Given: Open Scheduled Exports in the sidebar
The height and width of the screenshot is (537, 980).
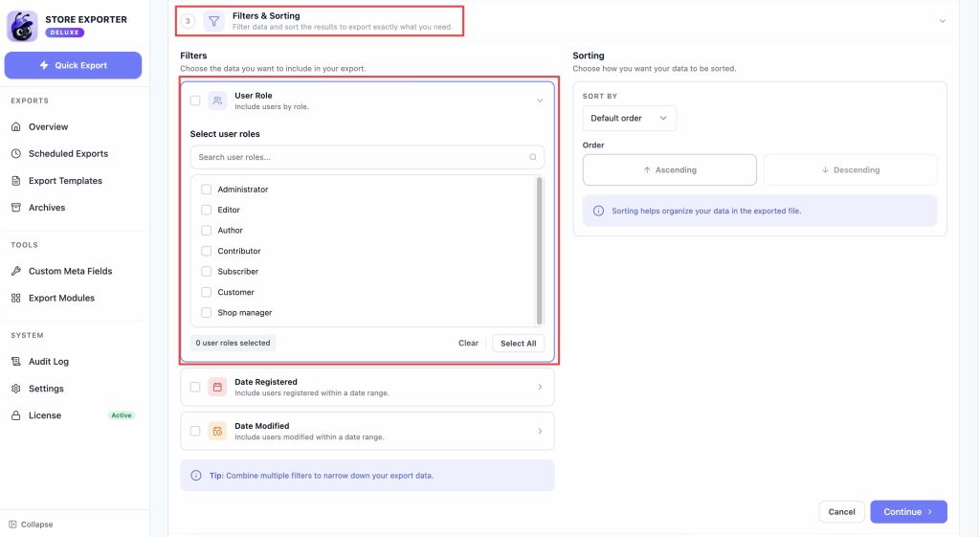Looking at the screenshot, I should [x=68, y=154].
